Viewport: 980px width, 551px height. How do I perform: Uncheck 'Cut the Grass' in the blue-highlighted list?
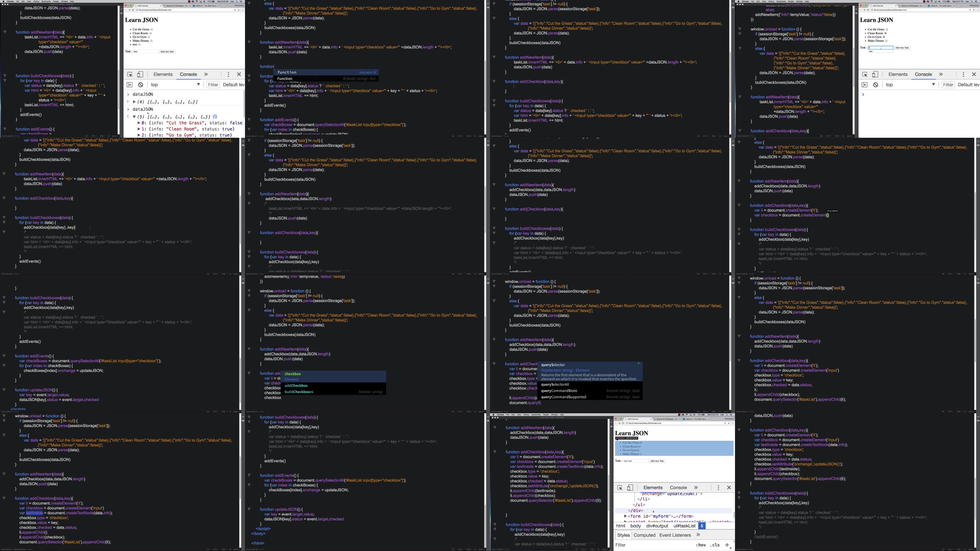(x=641, y=443)
